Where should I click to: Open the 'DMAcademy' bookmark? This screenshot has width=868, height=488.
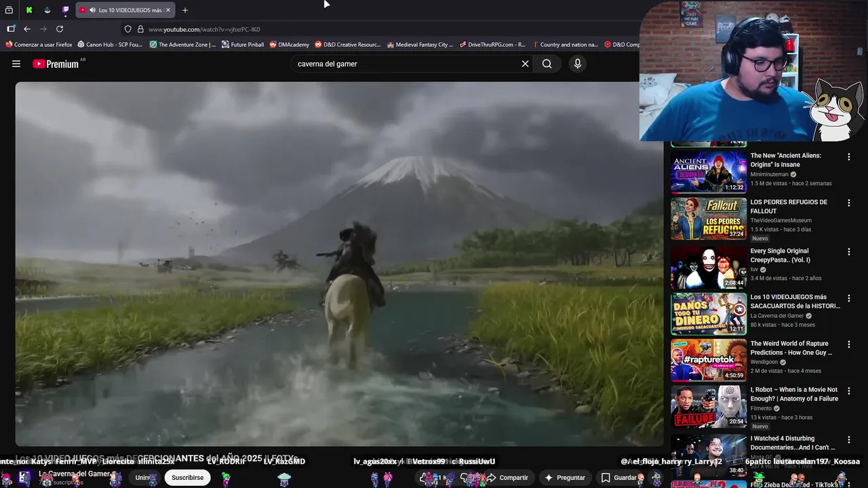(x=289, y=45)
